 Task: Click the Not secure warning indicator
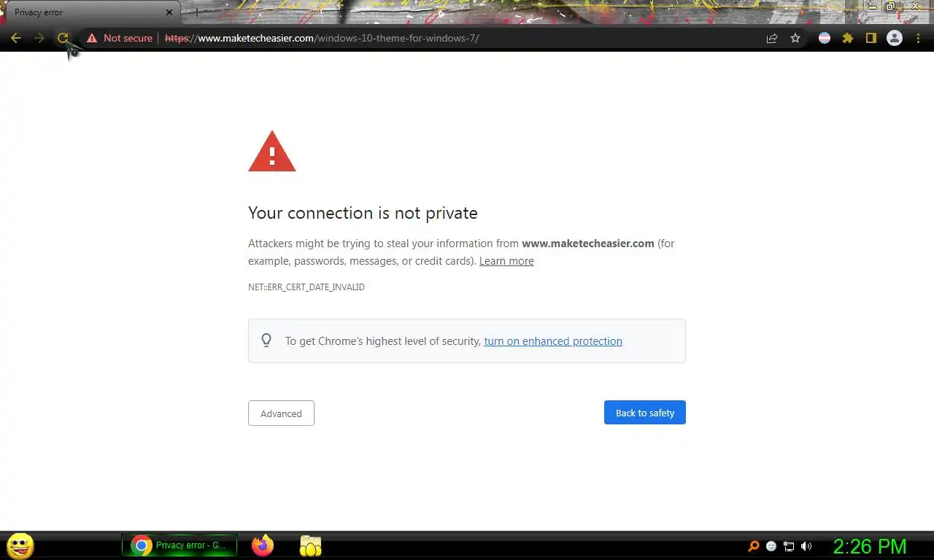pos(120,38)
